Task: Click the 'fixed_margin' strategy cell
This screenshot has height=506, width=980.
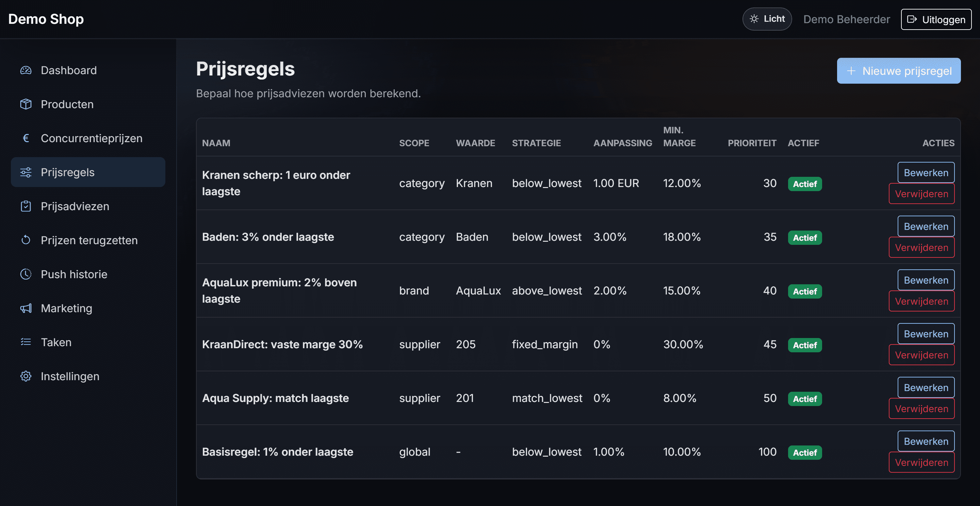Action: (x=545, y=344)
